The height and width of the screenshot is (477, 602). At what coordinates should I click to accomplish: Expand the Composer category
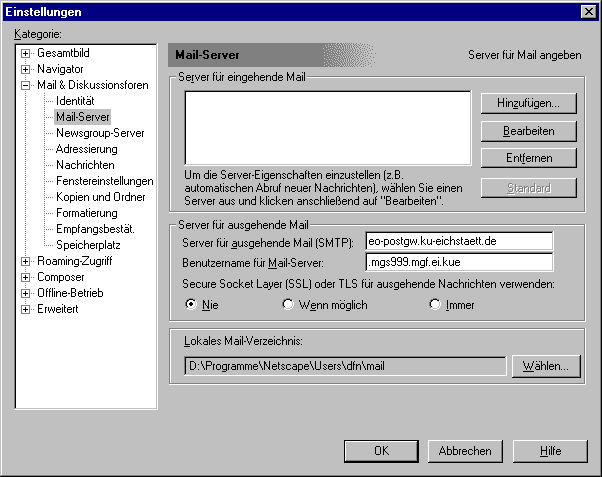point(26,277)
